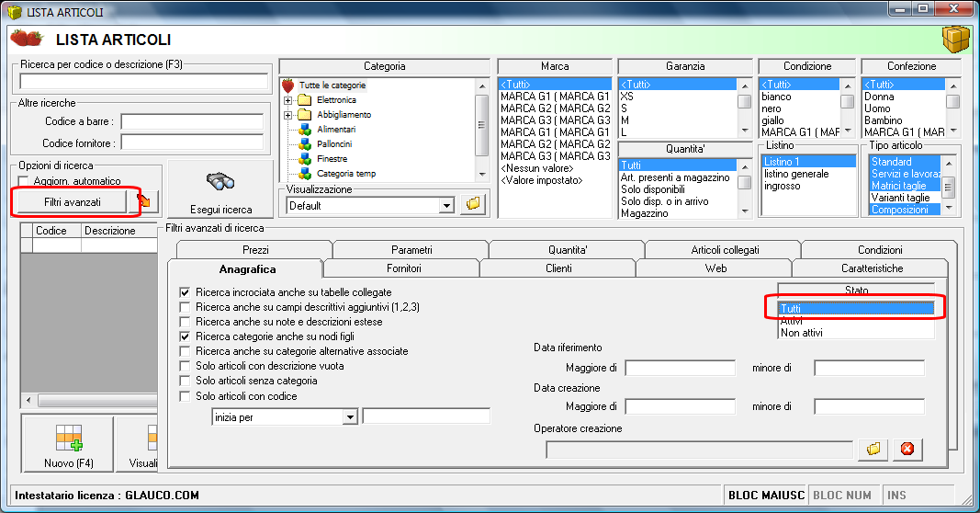Viewport: 980px width, 513px height.
Task: Click the Categoria column header button
Action: (384, 66)
